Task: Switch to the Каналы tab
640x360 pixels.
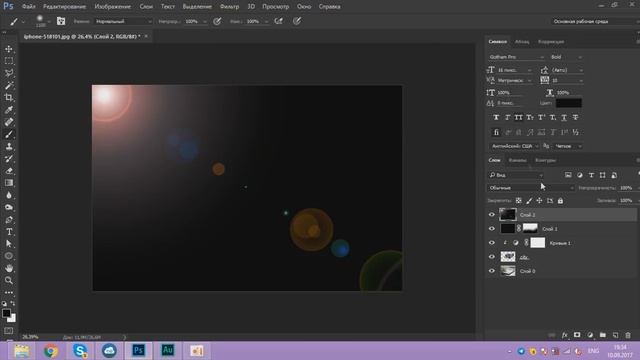Action: pos(518,160)
